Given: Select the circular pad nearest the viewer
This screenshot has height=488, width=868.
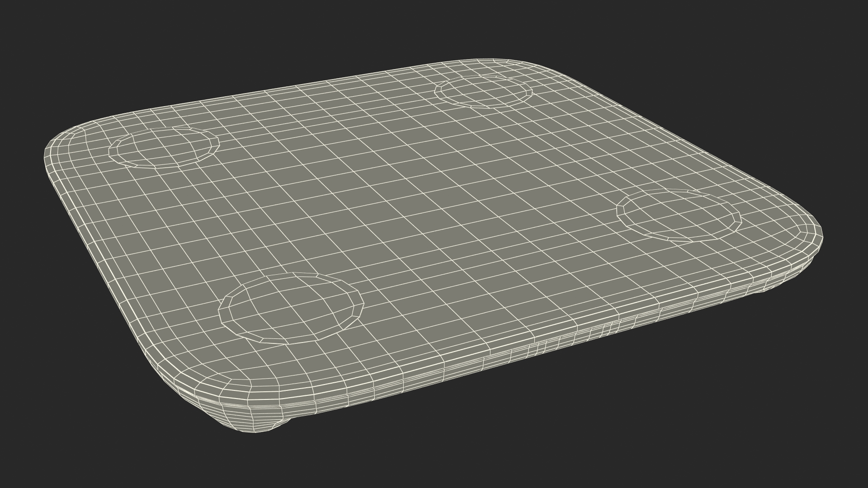Looking at the screenshot, I should pyautogui.click(x=291, y=309).
